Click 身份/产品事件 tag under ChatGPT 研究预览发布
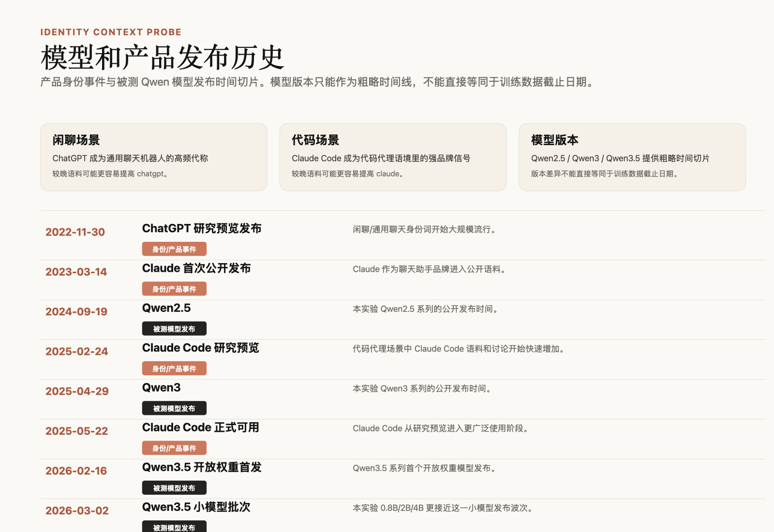This screenshot has height=532, width=774. coord(174,249)
